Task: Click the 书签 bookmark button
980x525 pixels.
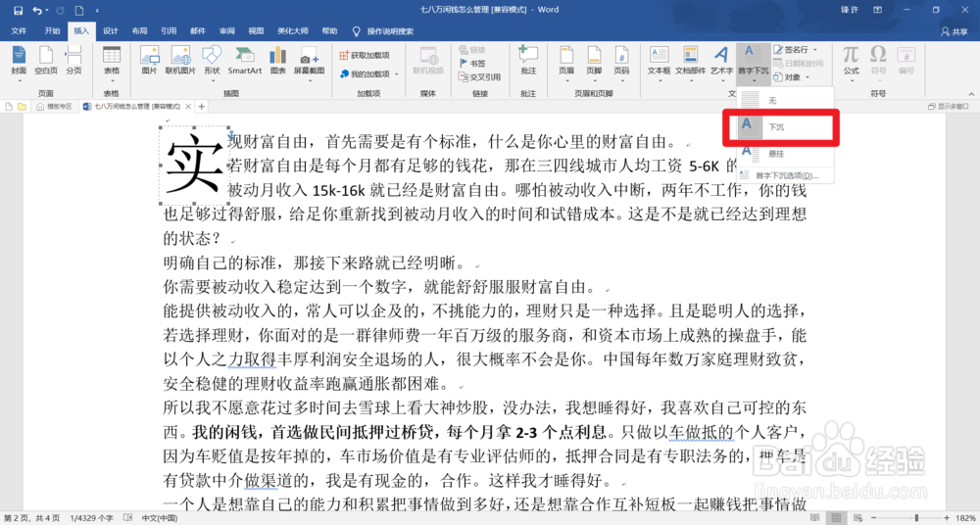Action: [472, 63]
